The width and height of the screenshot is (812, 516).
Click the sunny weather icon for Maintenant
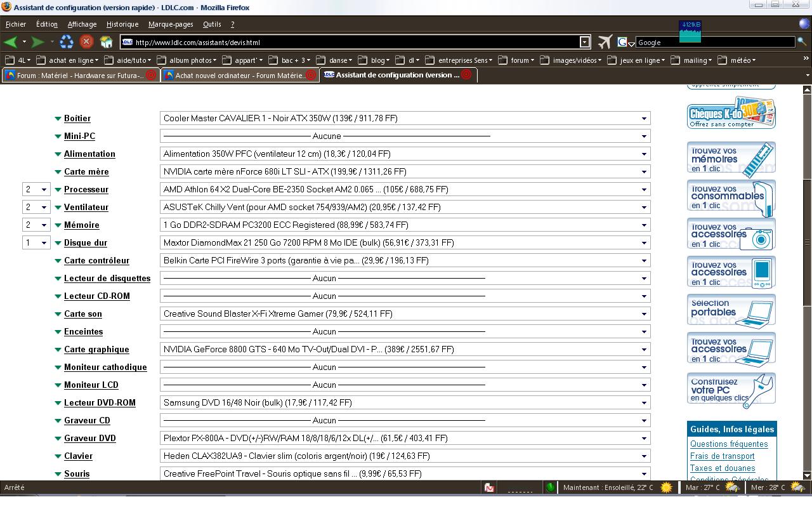coord(666,487)
